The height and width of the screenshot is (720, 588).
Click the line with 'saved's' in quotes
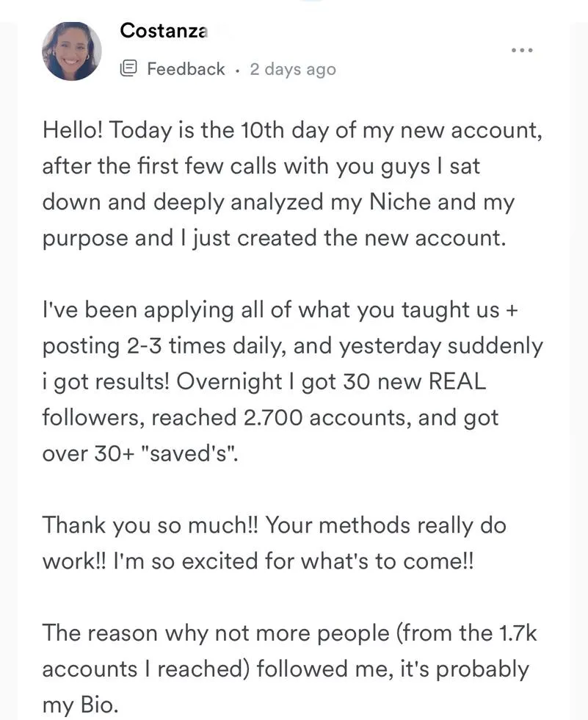[140, 454]
